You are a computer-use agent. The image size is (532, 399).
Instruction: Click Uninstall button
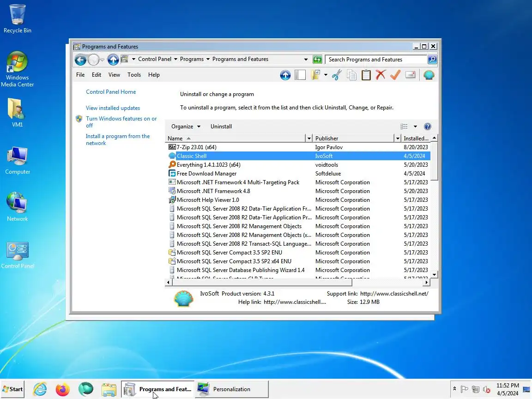(x=221, y=127)
